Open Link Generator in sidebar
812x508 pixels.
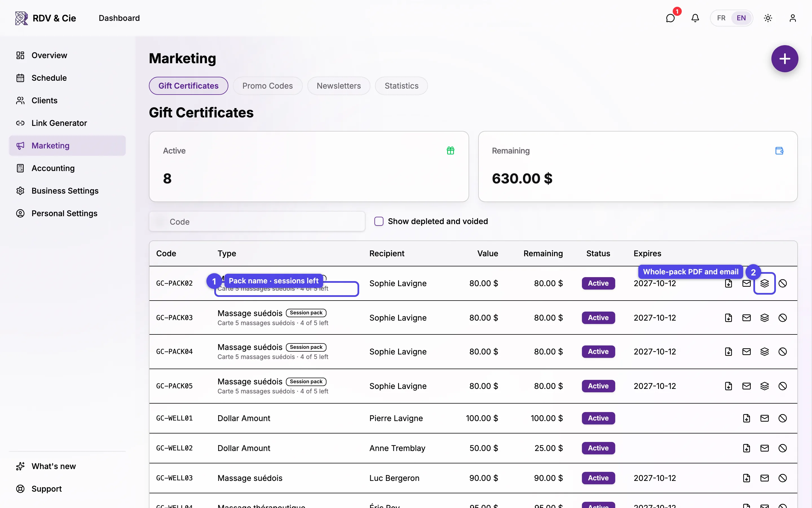click(x=67, y=123)
